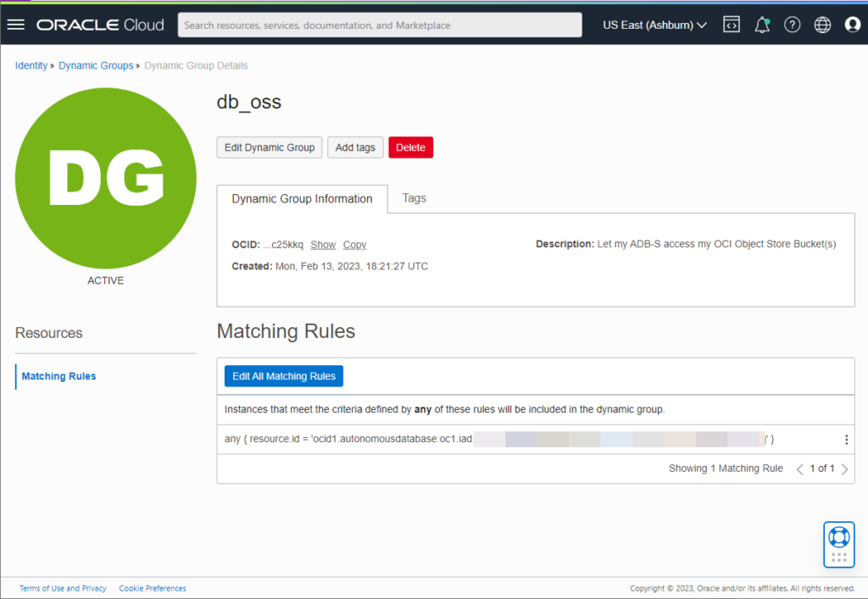Click 'Showing 1 Matching Rule' text

click(x=726, y=469)
